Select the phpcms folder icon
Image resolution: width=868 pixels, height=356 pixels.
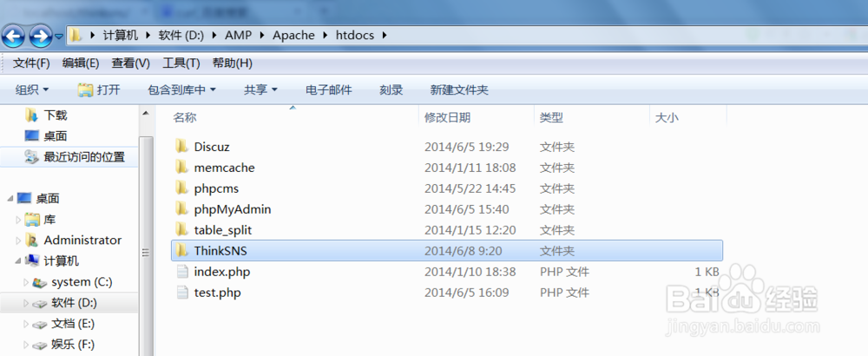(x=181, y=188)
